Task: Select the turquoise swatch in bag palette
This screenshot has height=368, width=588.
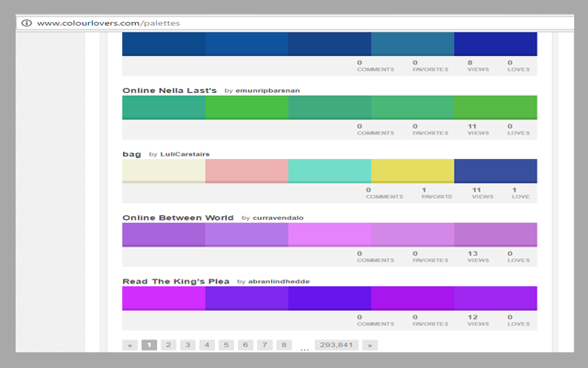Action: coord(329,171)
